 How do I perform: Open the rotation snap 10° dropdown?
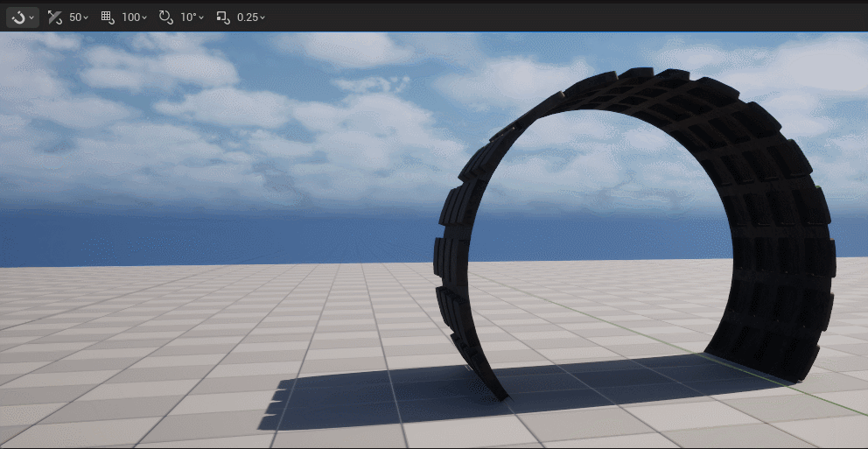click(x=192, y=18)
